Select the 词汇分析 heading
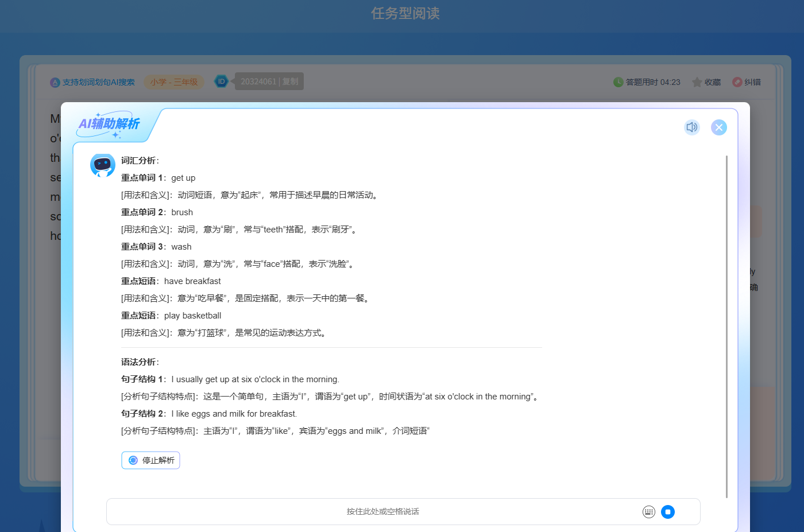Viewport: 804px width, 532px height. coord(138,161)
